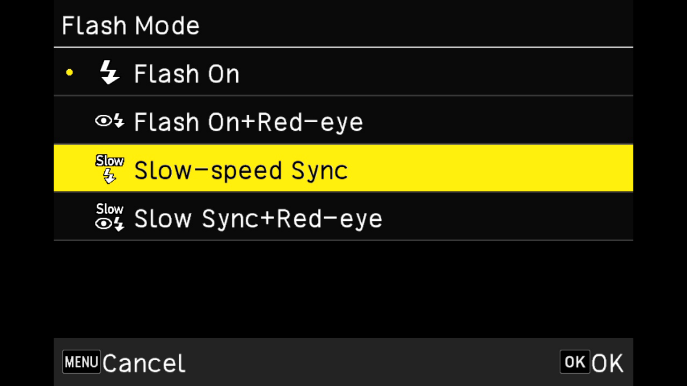Click the MENU badge icon
687x386 pixels.
click(81, 362)
